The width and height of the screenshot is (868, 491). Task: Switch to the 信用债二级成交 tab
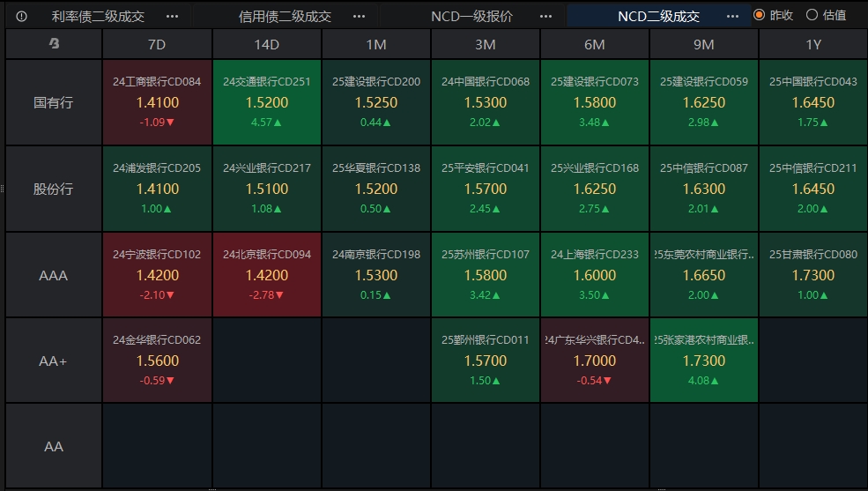(285, 17)
